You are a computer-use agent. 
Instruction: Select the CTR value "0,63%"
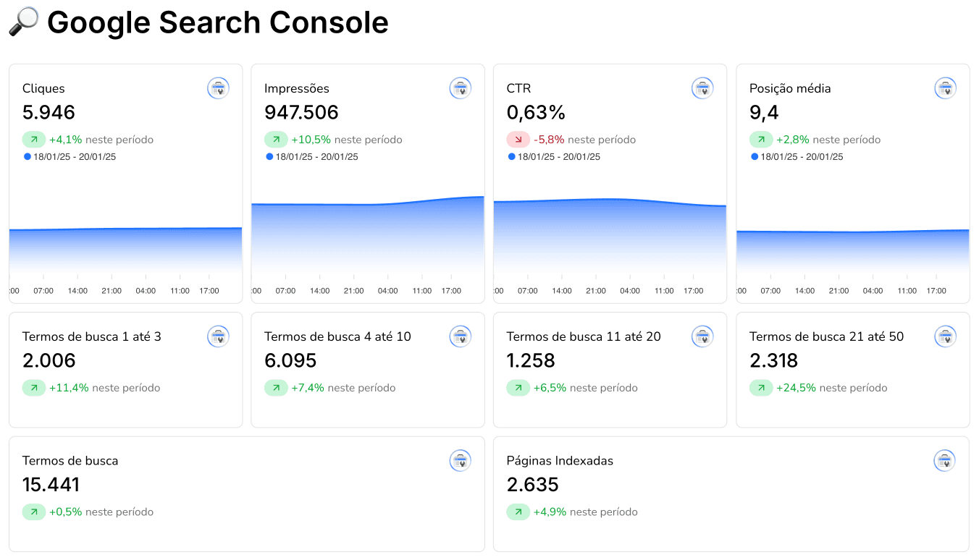pyautogui.click(x=536, y=113)
